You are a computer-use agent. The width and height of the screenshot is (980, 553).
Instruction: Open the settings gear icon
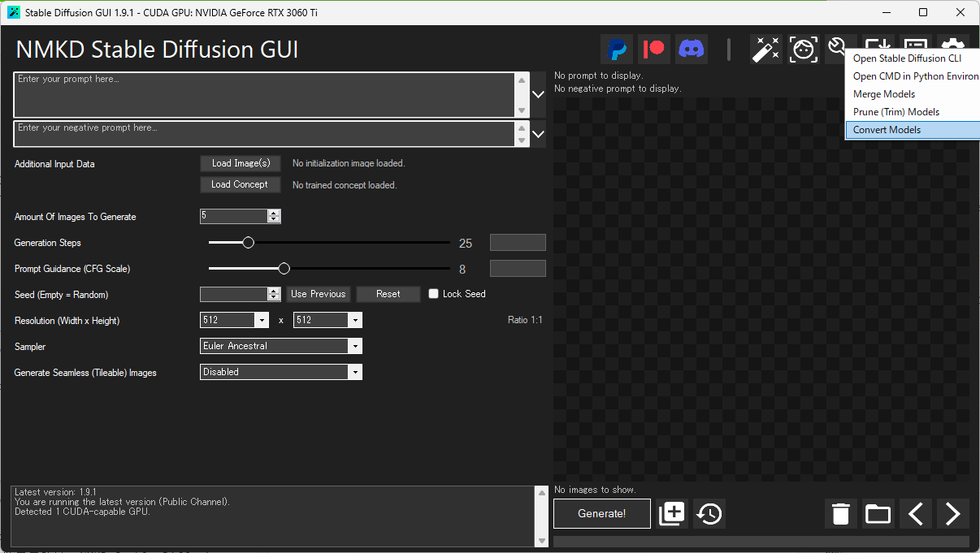953,42
